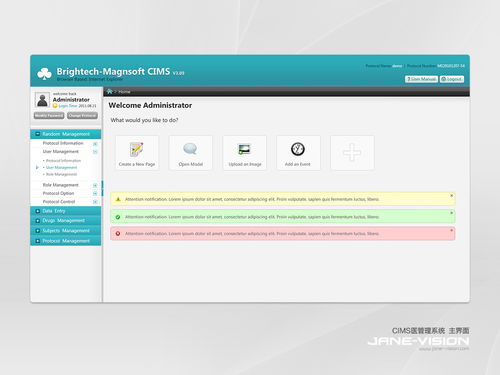
Task: Click the home icon in the breadcrumb bar
Action: click(109, 91)
